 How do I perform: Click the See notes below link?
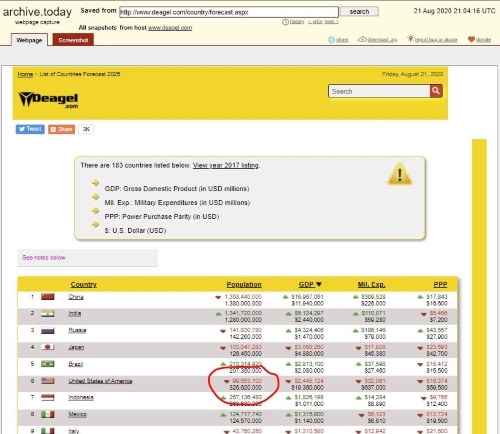[44, 258]
